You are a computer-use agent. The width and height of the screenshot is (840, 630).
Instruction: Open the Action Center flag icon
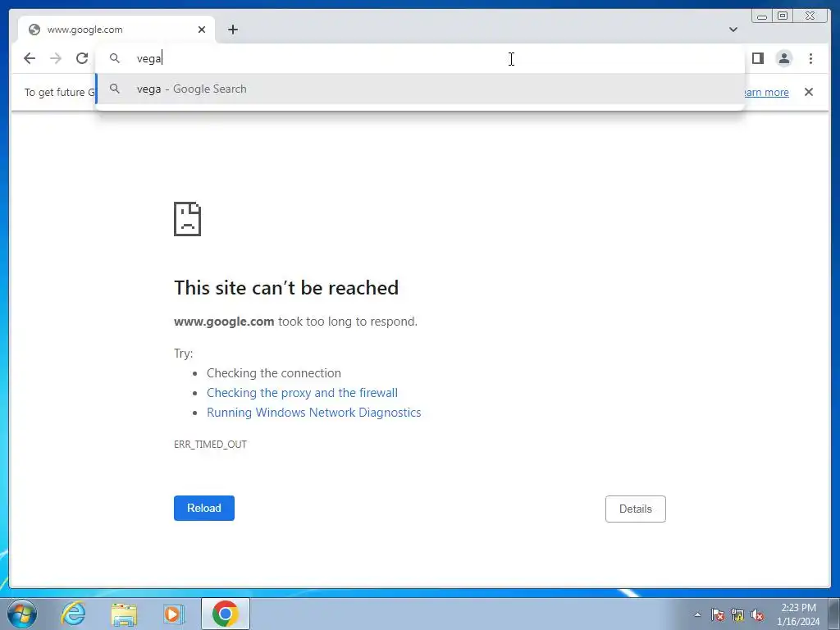click(718, 614)
